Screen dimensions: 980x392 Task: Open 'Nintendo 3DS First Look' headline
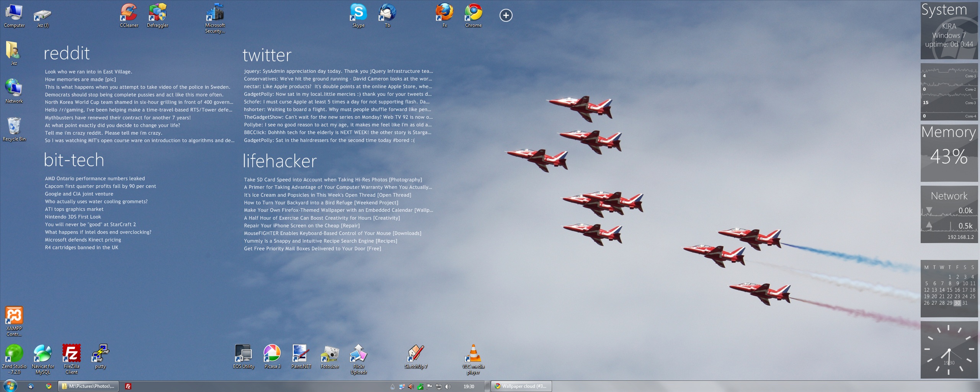coord(73,217)
